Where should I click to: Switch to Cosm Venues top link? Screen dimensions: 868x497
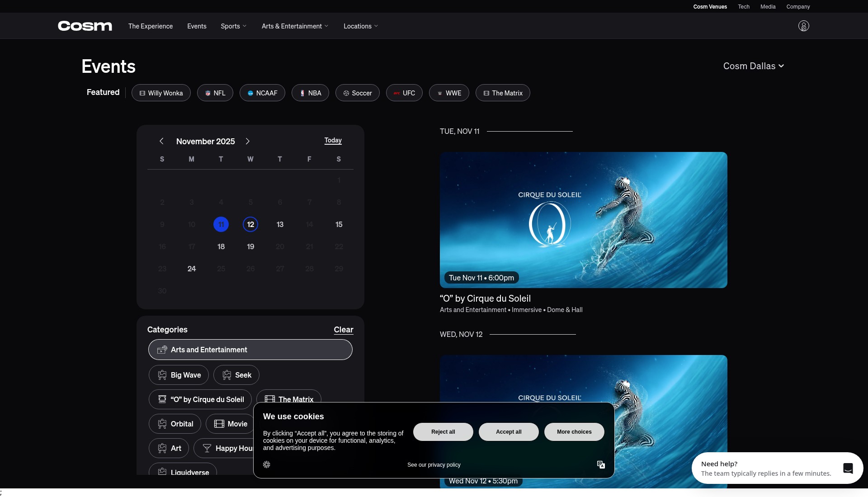(710, 7)
